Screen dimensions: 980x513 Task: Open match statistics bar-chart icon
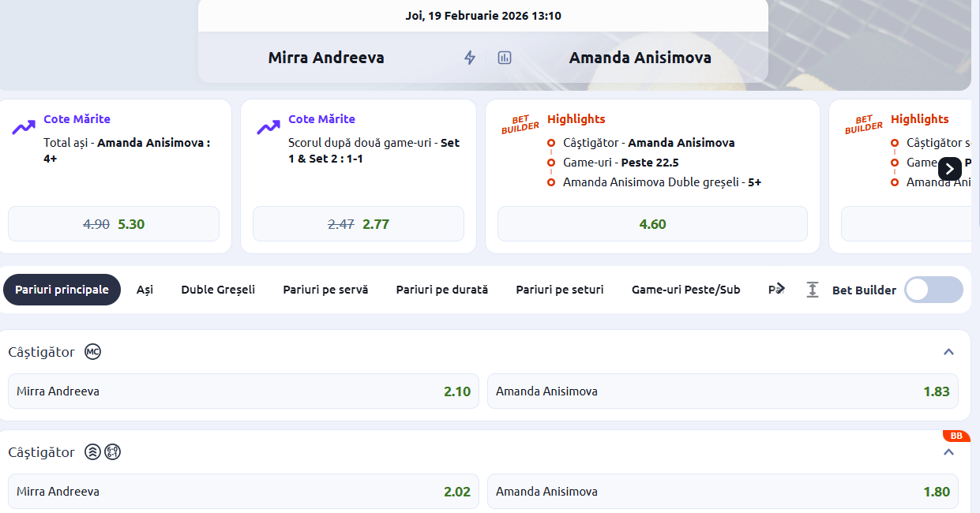505,58
